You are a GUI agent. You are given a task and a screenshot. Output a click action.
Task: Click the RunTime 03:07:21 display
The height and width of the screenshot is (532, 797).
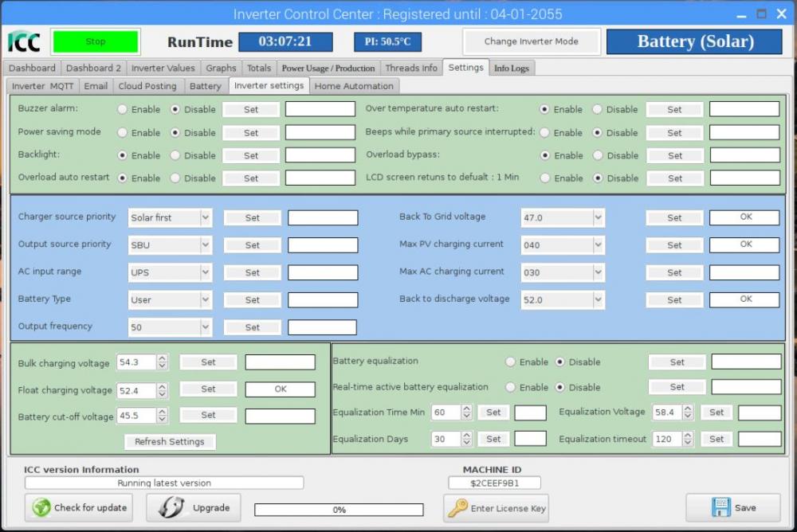285,41
